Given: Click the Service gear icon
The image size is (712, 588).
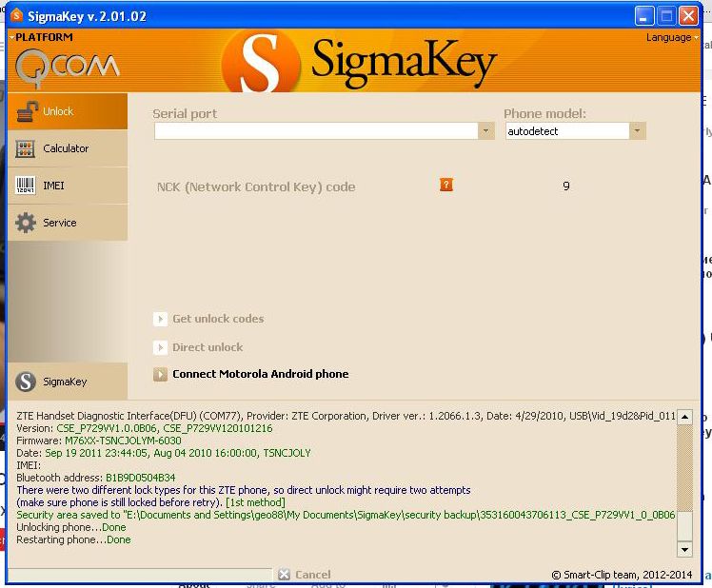Looking at the screenshot, I should click(x=26, y=223).
